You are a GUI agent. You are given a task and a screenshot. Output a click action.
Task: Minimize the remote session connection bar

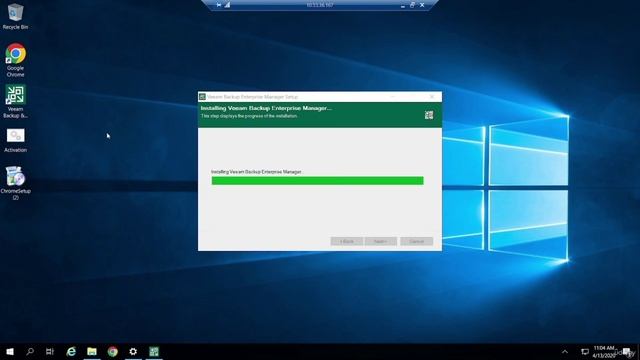click(x=403, y=5)
